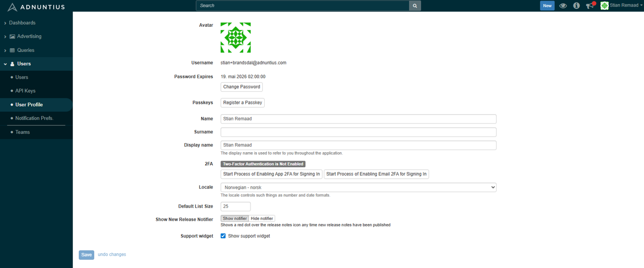The width and height of the screenshot is (644, 268).
Task: Click the undo changes link
Action: pos(112,254)
